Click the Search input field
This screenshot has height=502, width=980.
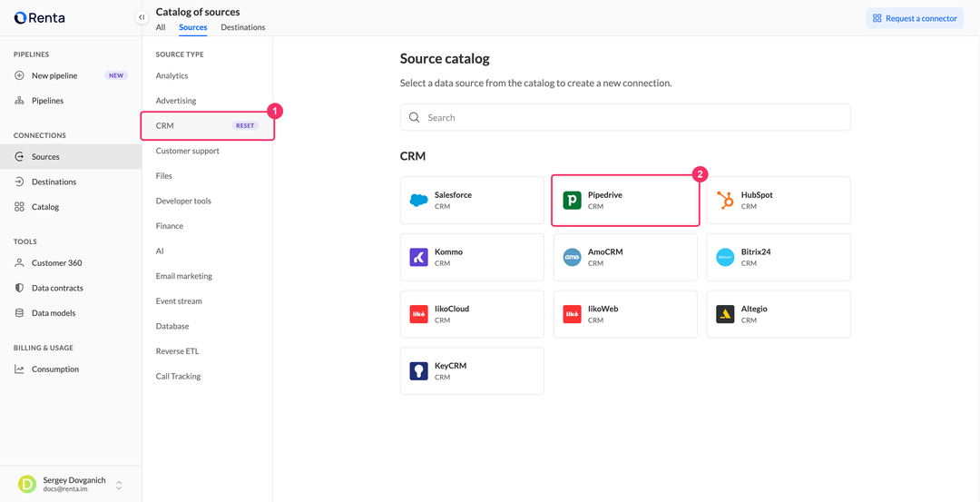pyautogui.click(x=625, y=117)
